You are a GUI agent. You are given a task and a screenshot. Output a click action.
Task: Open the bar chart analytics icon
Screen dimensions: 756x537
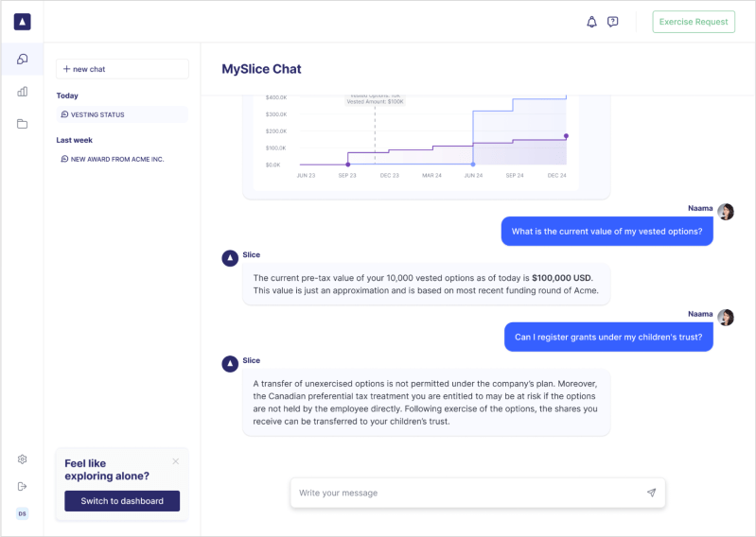22,92
